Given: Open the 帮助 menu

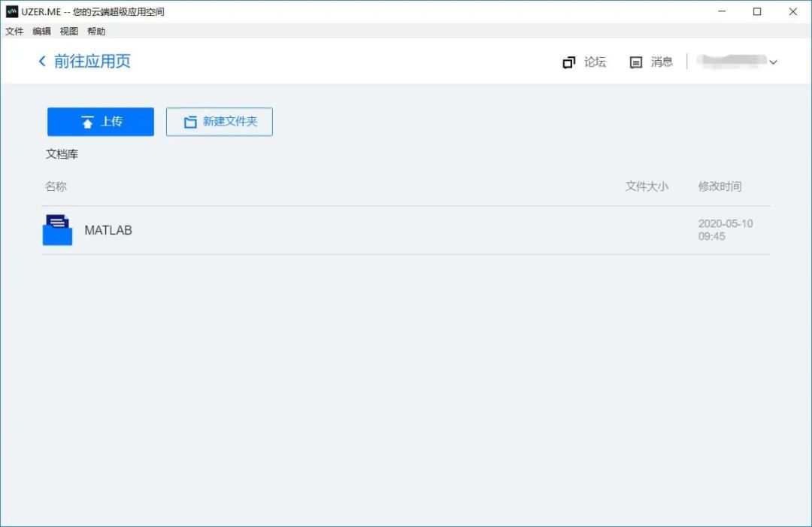Looking at the screenshot, I should 96,31.
